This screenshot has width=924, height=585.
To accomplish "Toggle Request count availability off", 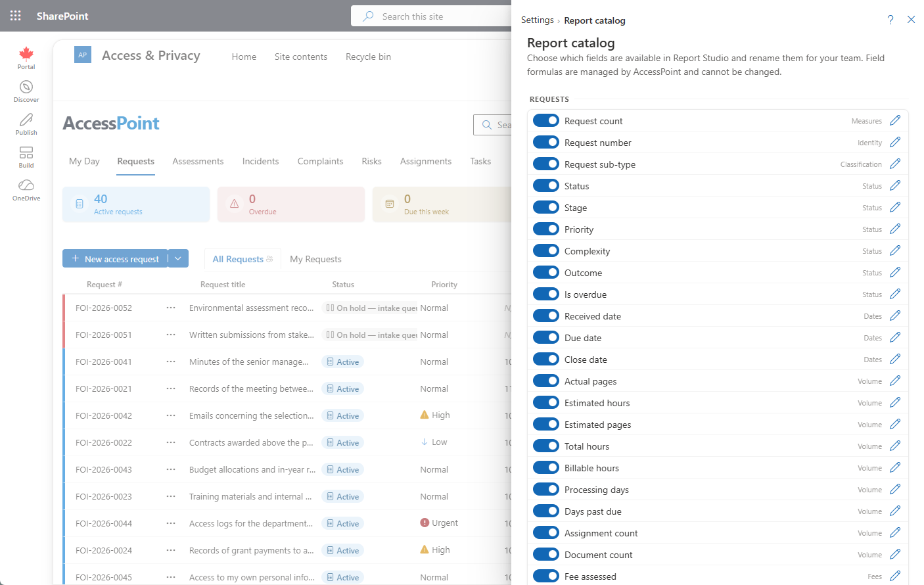I will (546, 120).
